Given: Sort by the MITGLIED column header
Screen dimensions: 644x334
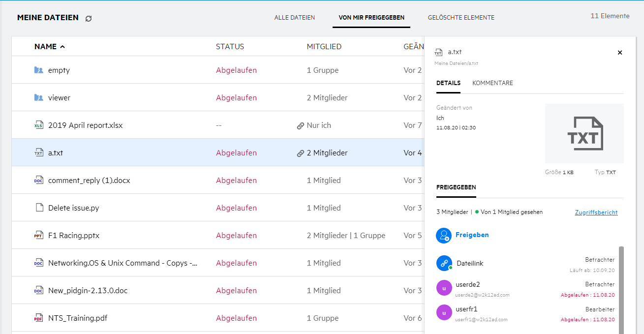Looking at the screenshot, I should tap(324, 47).
